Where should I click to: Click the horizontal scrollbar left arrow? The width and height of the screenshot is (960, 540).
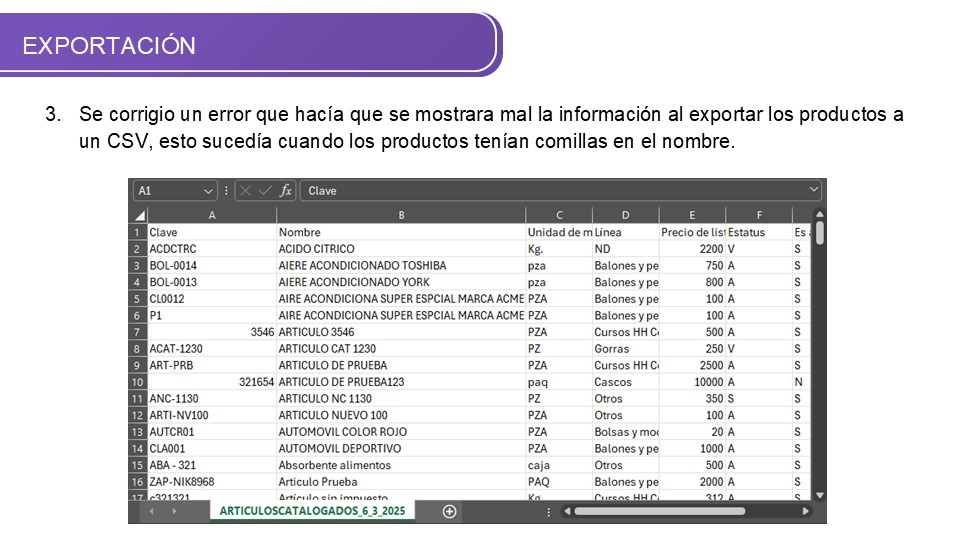(x=567, y=511)
